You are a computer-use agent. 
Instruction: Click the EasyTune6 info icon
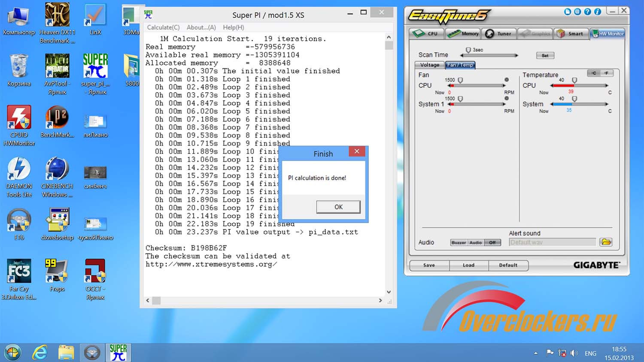[x=597, y=12]
